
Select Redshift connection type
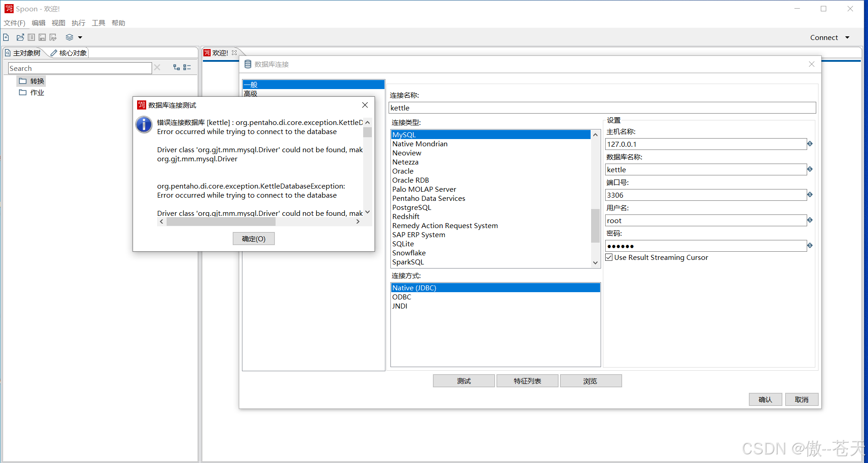491,216
